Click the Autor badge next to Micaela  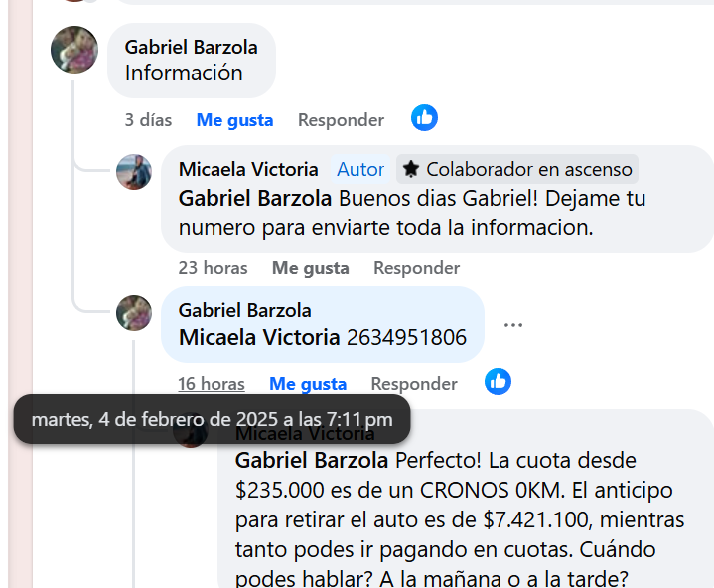pos(360,169)
